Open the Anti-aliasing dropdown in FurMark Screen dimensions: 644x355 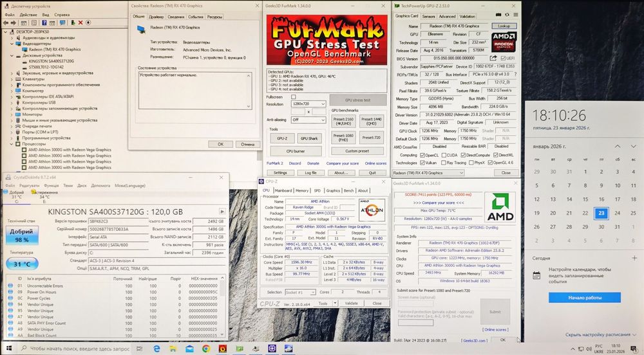[x=308, y=120]
